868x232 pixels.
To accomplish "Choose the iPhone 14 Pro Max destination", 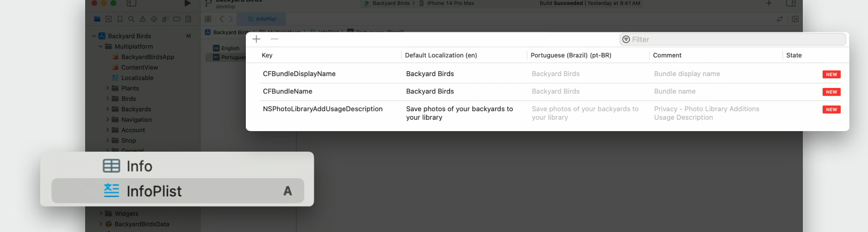I will [x=447, y=3].
